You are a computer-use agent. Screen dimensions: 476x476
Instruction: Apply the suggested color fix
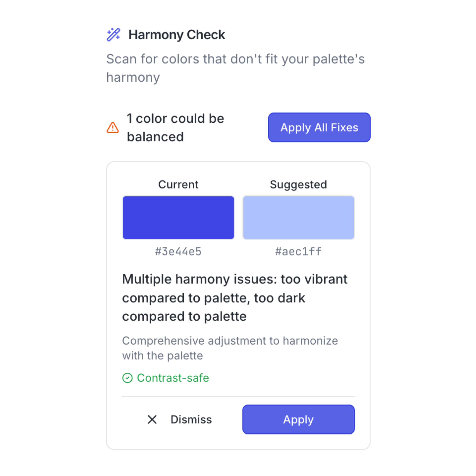click(298, 419)
